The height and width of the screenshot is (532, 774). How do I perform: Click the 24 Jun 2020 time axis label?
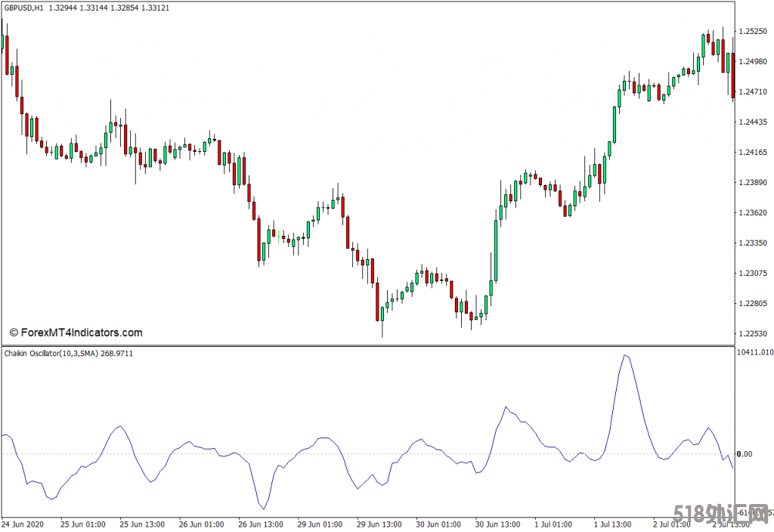[23, 524]
